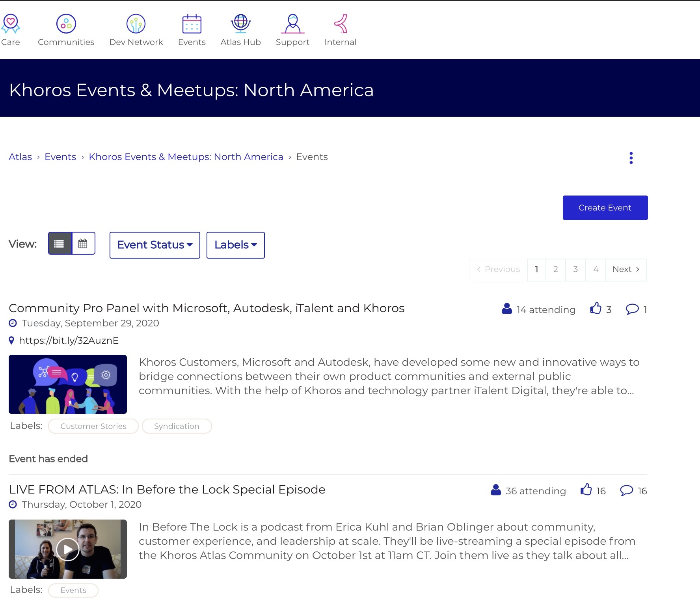Open the Events breadcrumb link
The image size is (700, 611).
[x=60, y=157]
